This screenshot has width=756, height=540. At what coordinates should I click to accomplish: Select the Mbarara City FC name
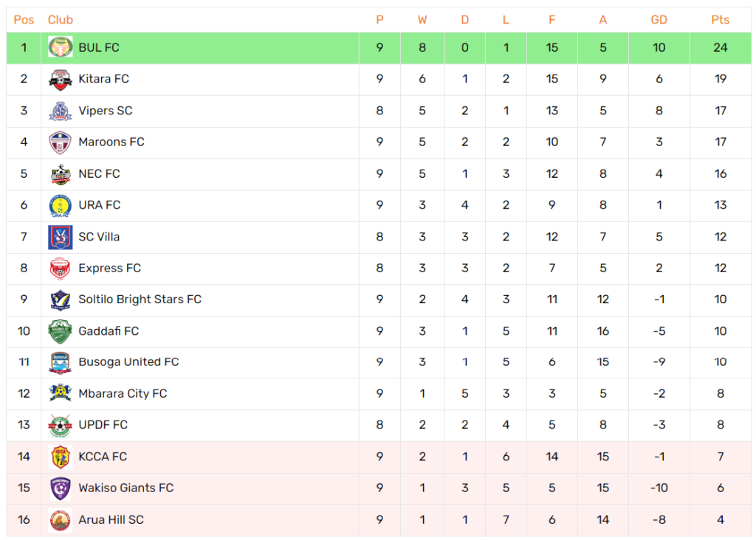(x=123, y=393)
